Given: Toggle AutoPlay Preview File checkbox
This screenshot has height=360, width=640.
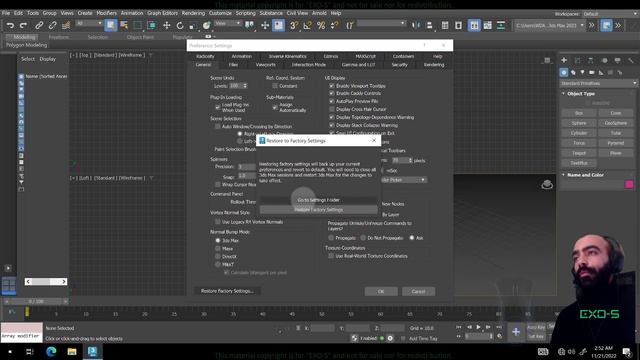Looking at the screenshot, I should [x=332, y=101].
